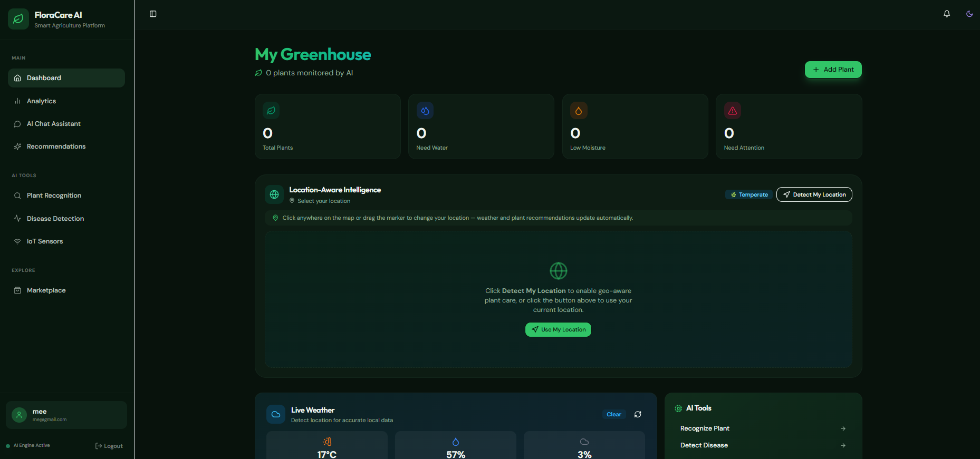Open Recognize Plant in AI Tools
This screenshot has height=459, width=980.
[x=763, y=428]
